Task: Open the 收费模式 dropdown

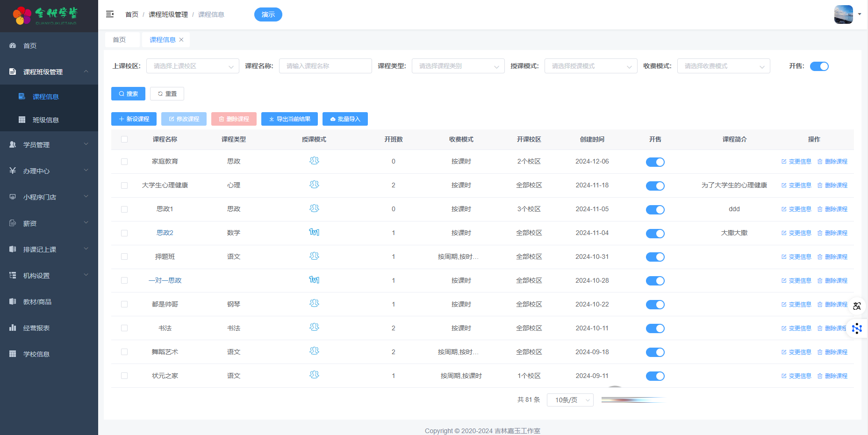Action: (x=723, y=66)
